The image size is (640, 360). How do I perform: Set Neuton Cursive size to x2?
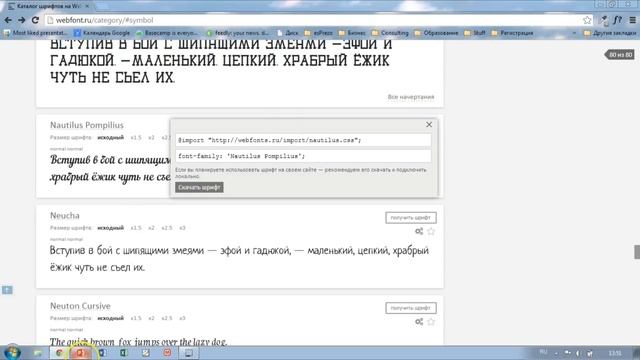151,318
